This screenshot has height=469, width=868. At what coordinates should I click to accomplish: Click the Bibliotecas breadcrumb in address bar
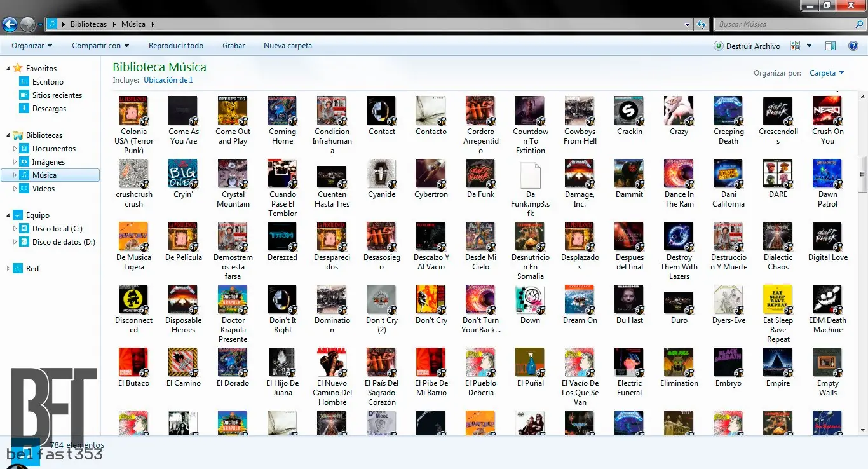88,24
